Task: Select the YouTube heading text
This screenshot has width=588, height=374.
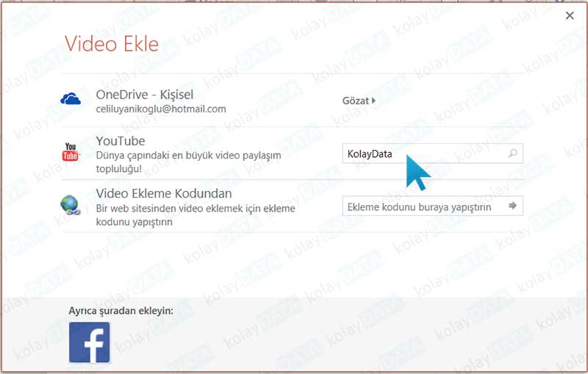Action: tap(121, 141)
